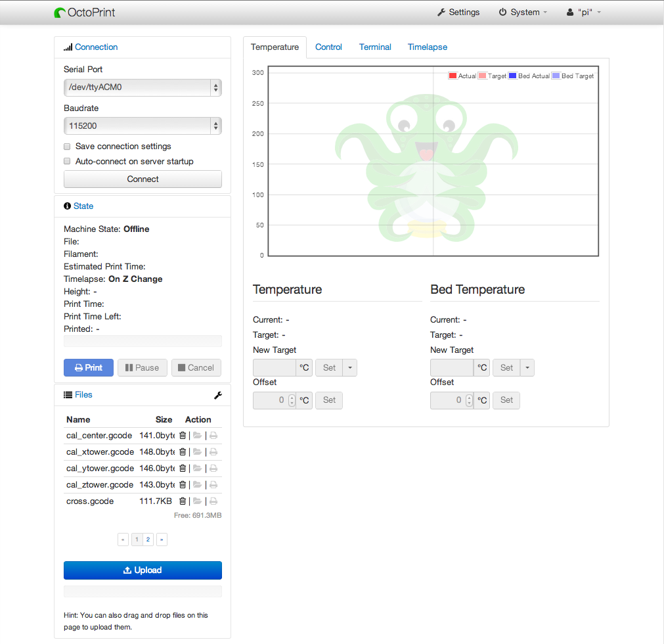Load cal_ytower.gcode with folder icon
664x644 pixels.
197,468
